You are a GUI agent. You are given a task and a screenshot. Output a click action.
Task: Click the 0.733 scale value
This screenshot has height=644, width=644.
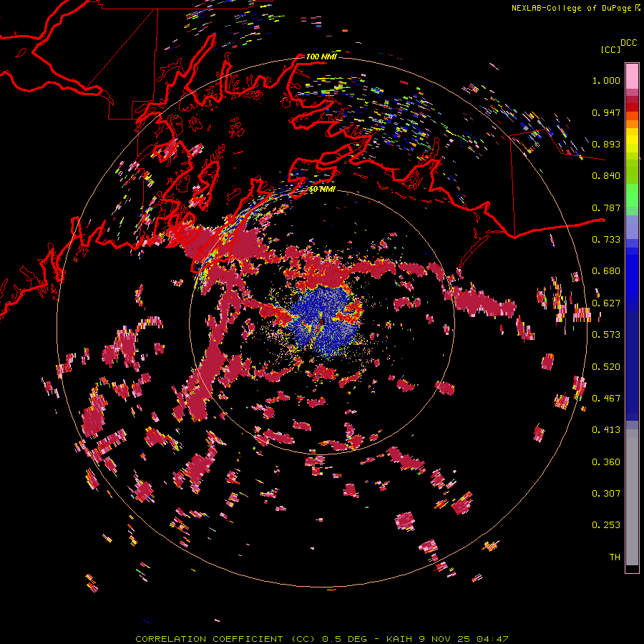[x=606, y=240]
